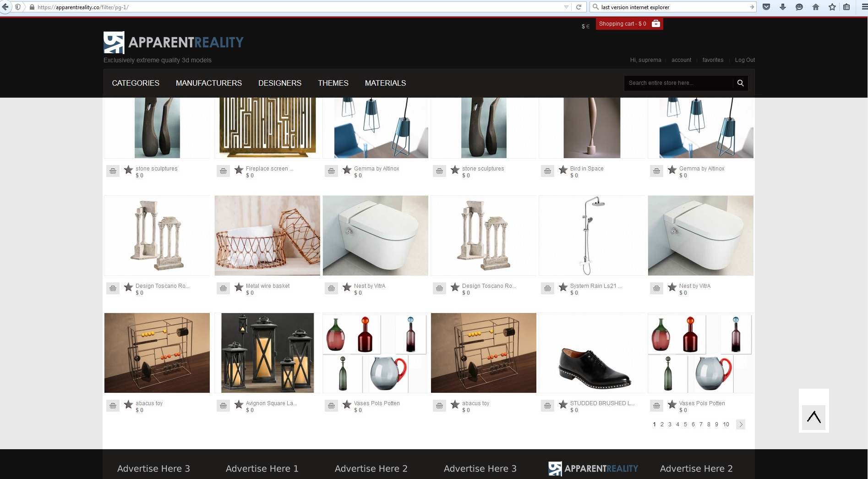Viewport: 868px width, 479px height.
Task: Open the Pocket icon in toolbar
Action: click(766, 7)
